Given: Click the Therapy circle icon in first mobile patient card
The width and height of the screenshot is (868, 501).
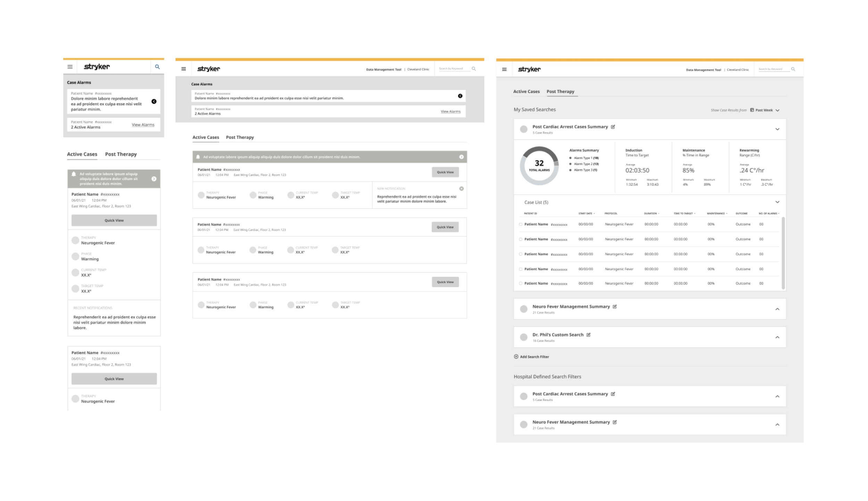Looking at the screenshot, I should click(x=75, y=240).
